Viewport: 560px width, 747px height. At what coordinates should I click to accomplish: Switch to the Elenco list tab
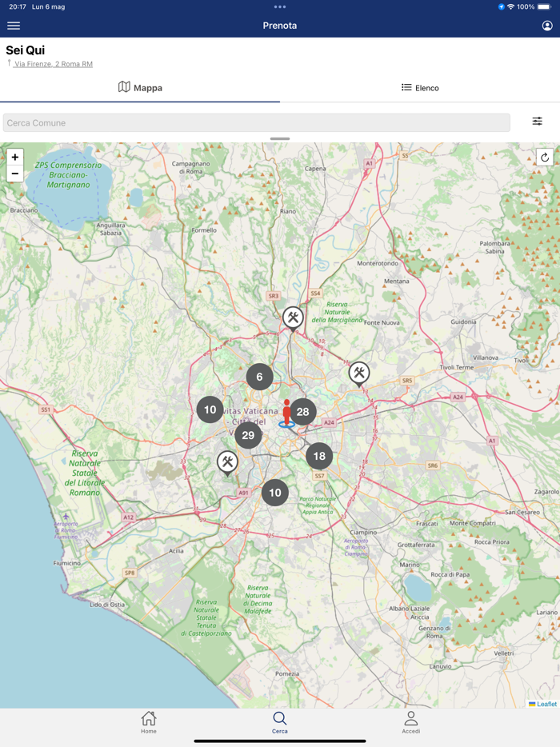click(420, 88)
